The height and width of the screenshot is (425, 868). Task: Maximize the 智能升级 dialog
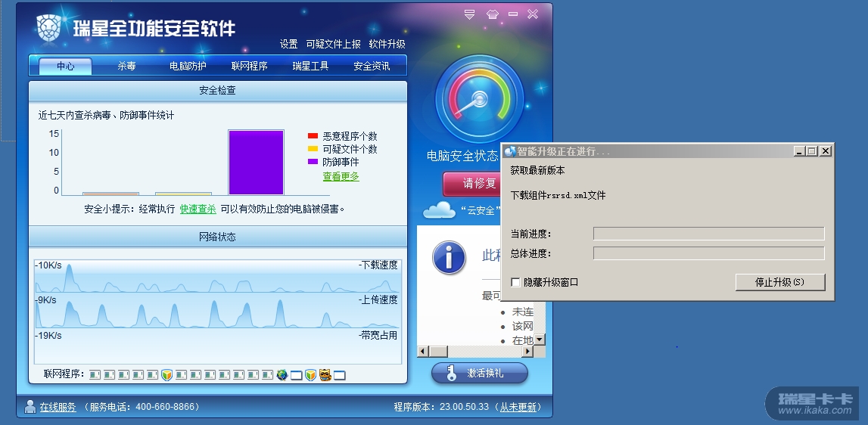811,151
